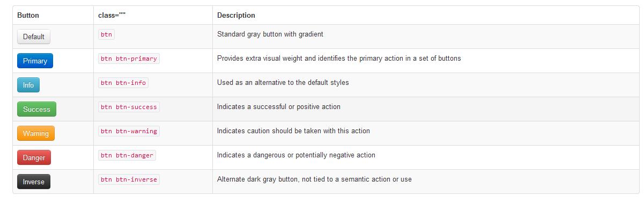The height and width of the screenshot is (202, 644).
Task: Click the 'class=""' column header
Action: 112,16
